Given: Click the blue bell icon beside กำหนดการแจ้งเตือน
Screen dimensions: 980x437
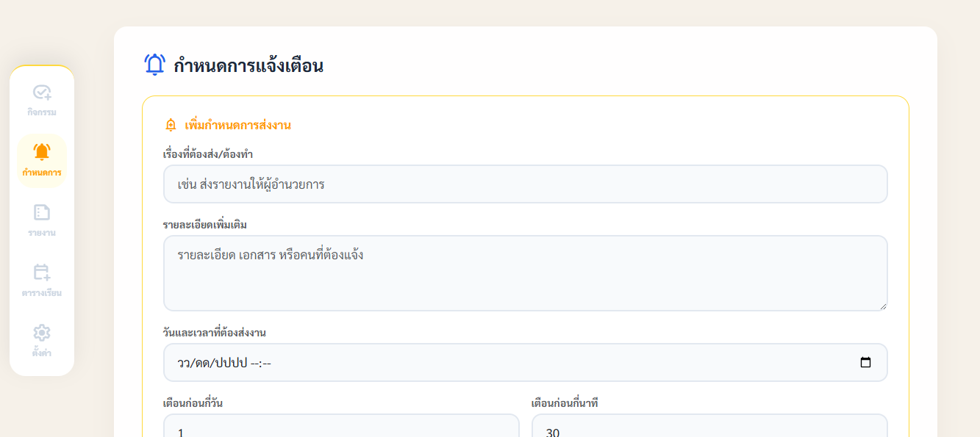Looking at the screenshot, I should tap(154, 65).
